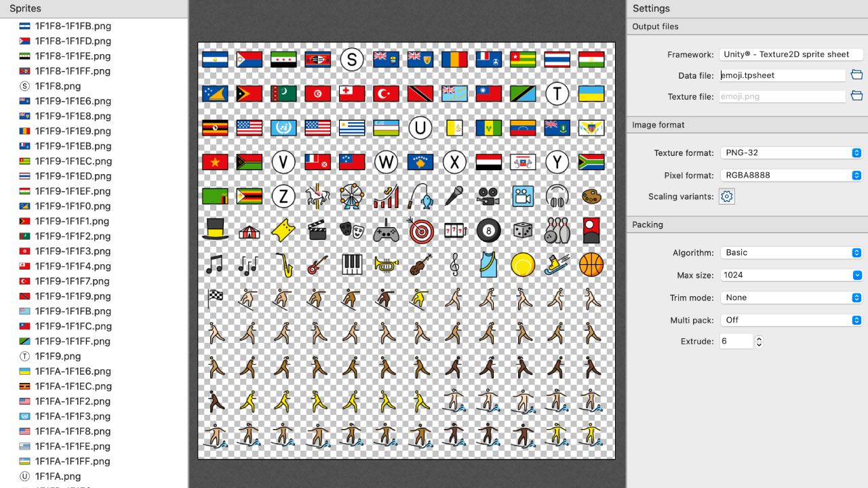Browse for Data file folder
This screenshot has width=868, height=488.
point(856,75)
